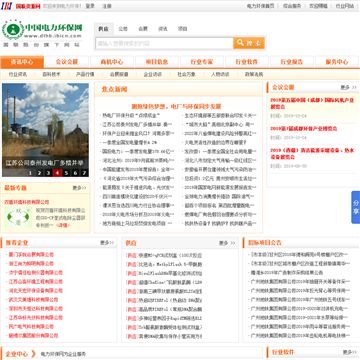
Task: Switch slideshow to slide 5
Action: coord(66,173)
